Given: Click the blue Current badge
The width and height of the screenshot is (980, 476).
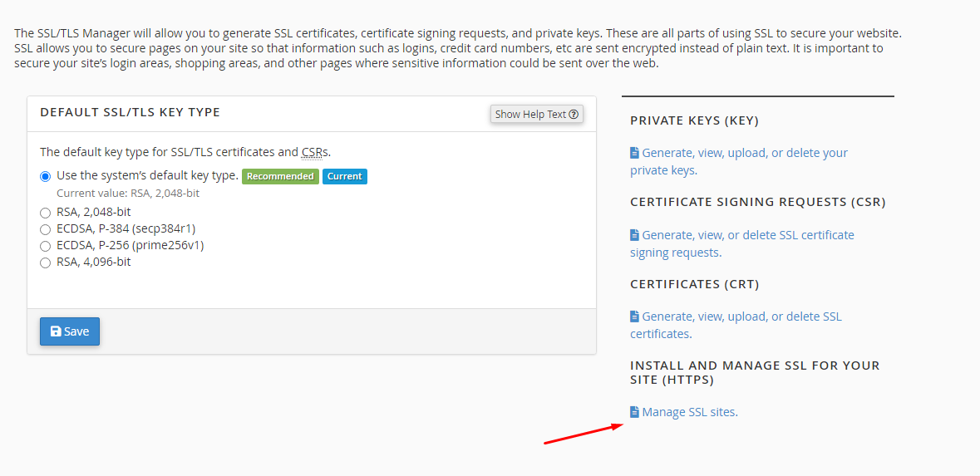Looking at the screenshot, I should click(x=344, y=176).
